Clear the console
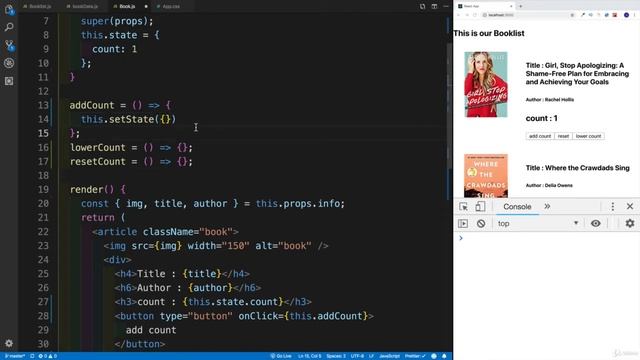 (481, 224)
